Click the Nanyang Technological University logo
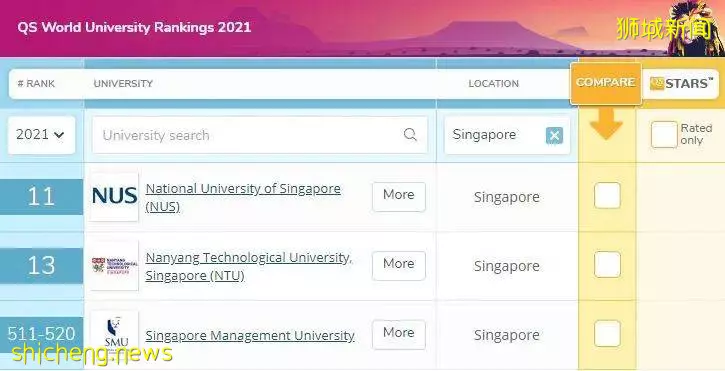The image size is (725, 371). (115, 266)
